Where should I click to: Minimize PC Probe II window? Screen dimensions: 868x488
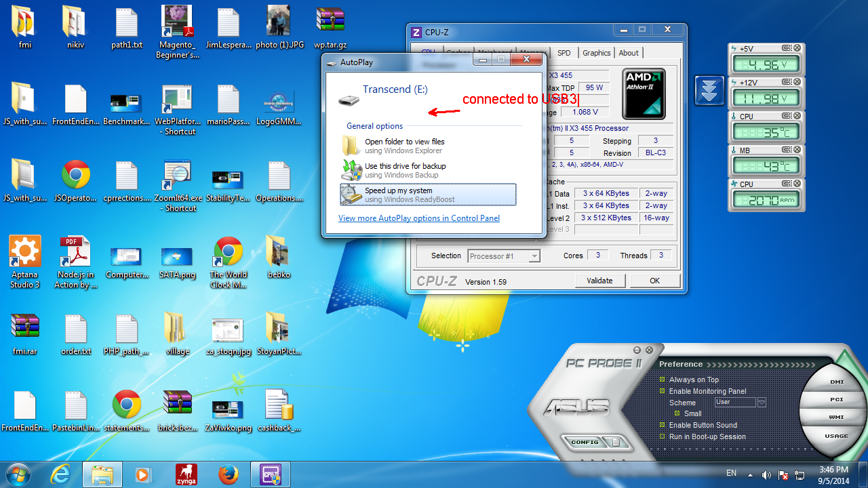pyautogui.click(x=637, y=350)
